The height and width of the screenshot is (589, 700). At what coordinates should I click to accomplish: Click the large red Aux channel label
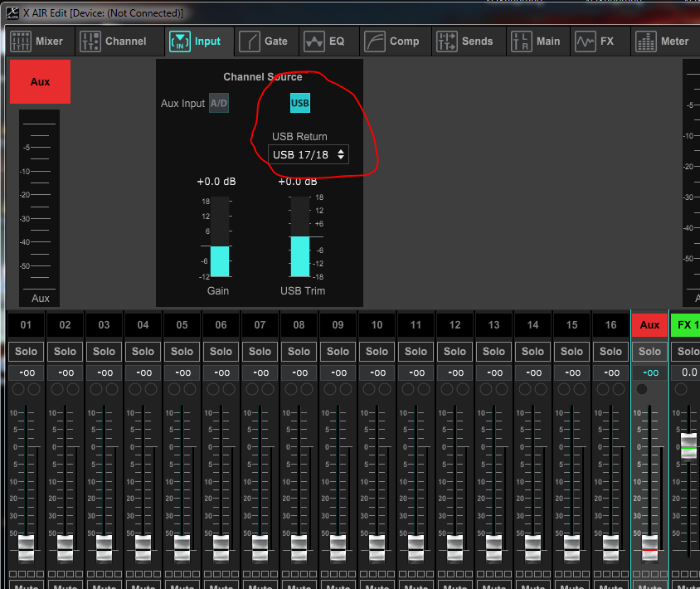40,82
